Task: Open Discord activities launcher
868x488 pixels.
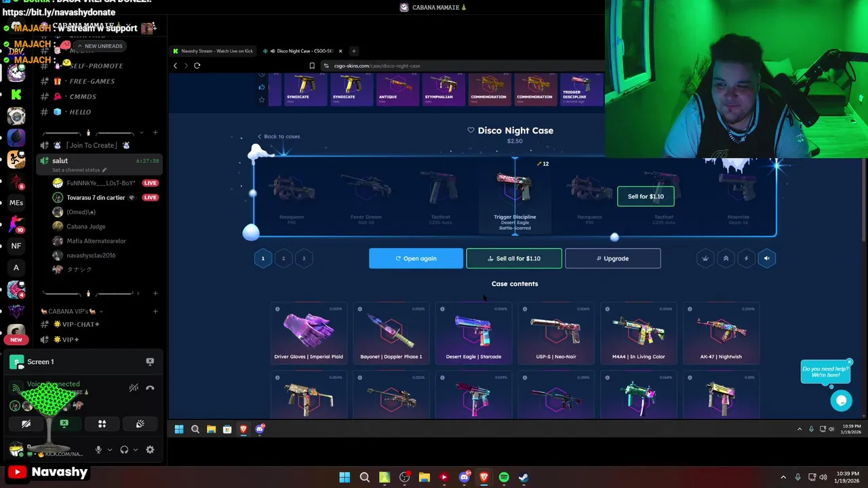Action: point(102,424)
